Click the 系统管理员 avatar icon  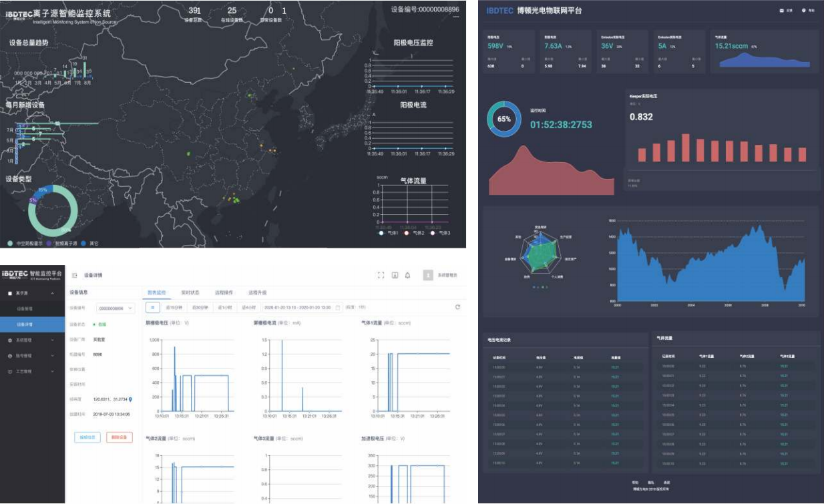click(428, 275)
